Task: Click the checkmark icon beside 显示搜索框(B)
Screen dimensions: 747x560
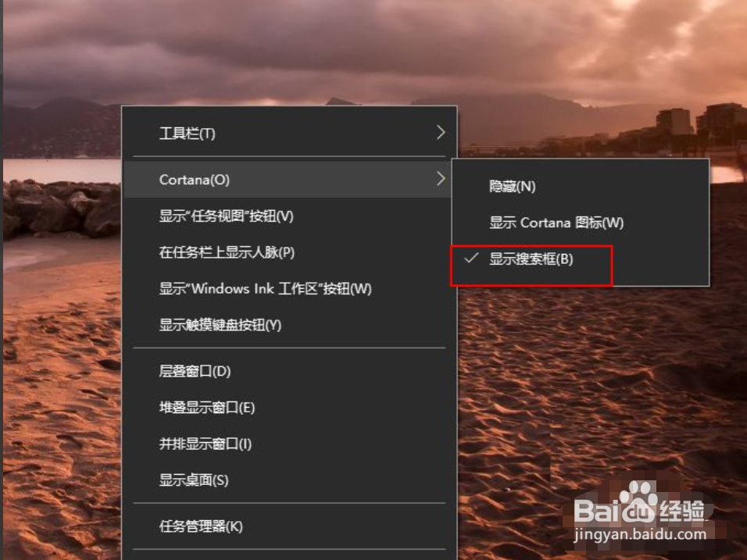Action: click(x=471, y=258)
